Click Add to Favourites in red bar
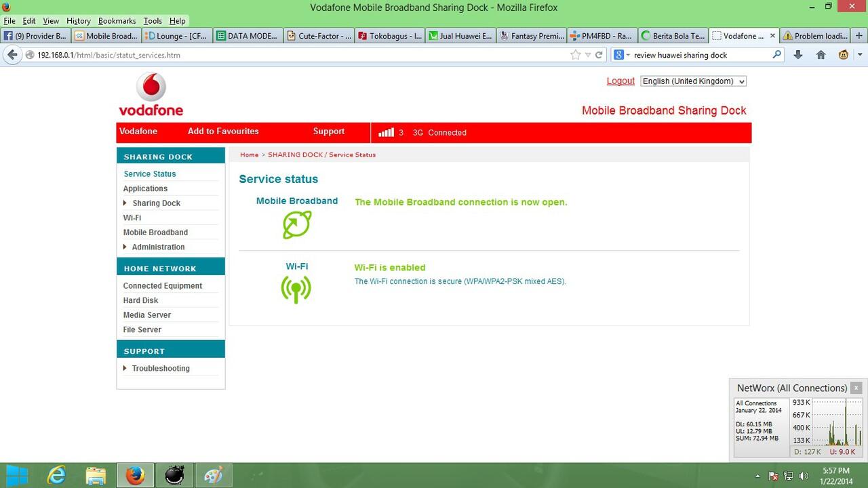The width and height of the screenshot is (868, 488). point(223,131)
